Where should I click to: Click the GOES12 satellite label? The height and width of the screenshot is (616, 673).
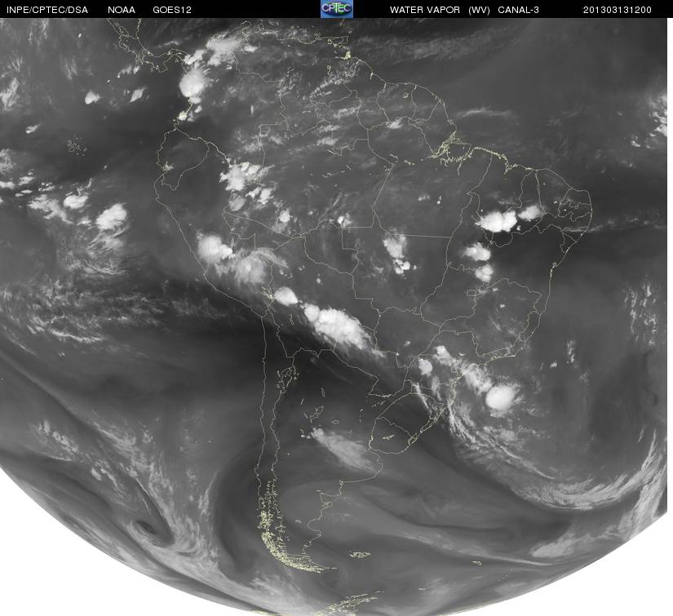172,10
